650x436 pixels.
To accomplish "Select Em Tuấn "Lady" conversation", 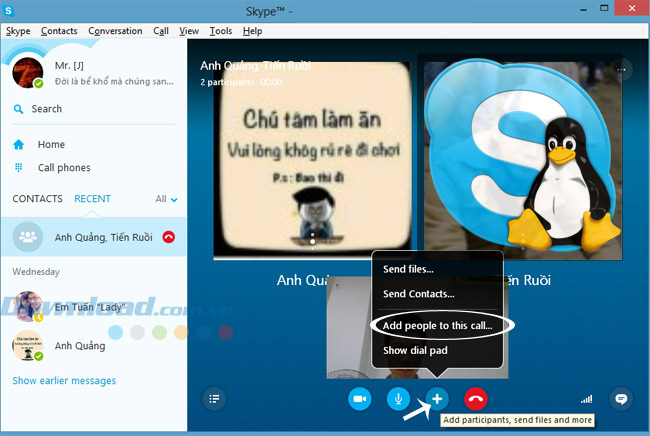I will coord(90,307).
